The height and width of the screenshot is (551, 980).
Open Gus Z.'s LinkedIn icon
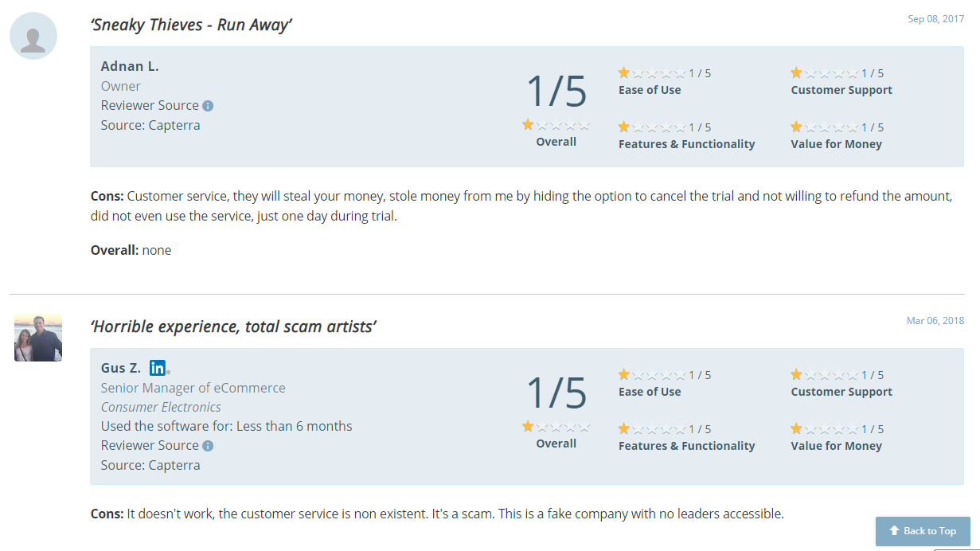click(x=158, y=368)
